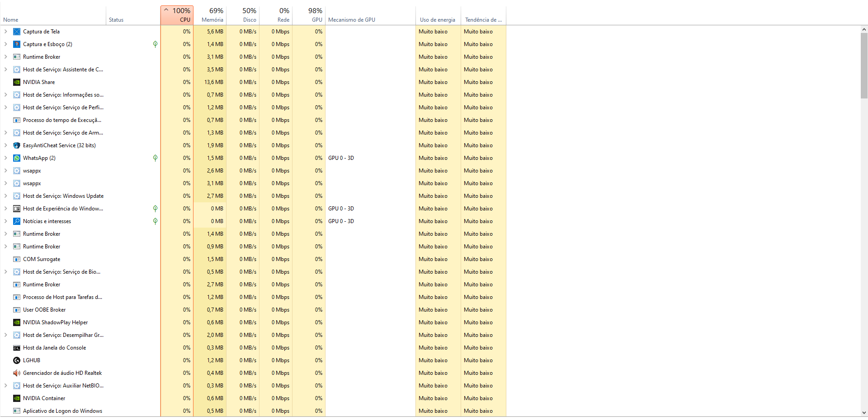868x420 pixels.
Task: Select the LGHUB process name
Action: click(x=32, y=360)
